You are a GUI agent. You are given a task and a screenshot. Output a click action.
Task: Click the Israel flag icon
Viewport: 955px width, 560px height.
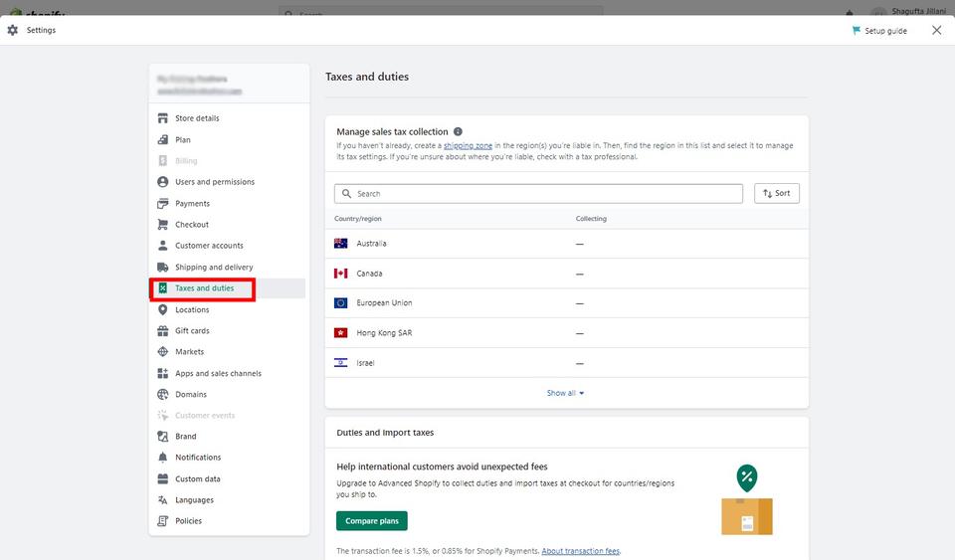pyautogui.click(x=340, y=363)
